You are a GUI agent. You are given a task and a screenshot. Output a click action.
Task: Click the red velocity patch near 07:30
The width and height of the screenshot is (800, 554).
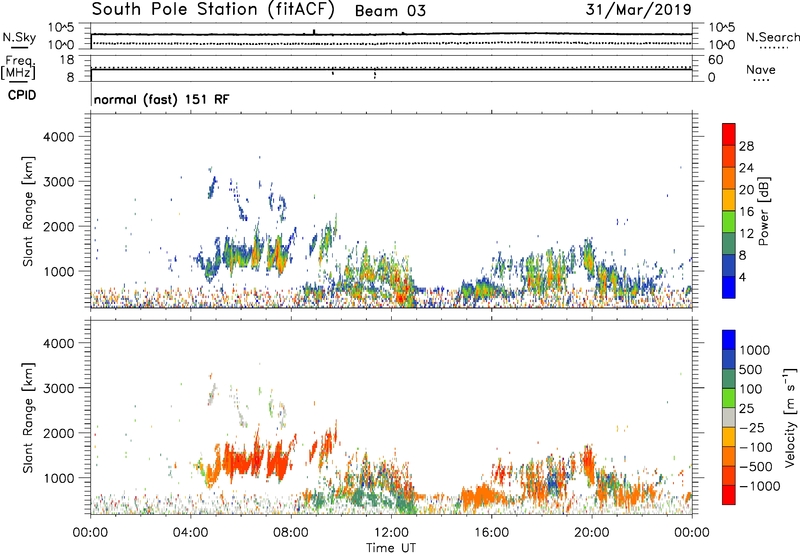(x=278, y=459)
